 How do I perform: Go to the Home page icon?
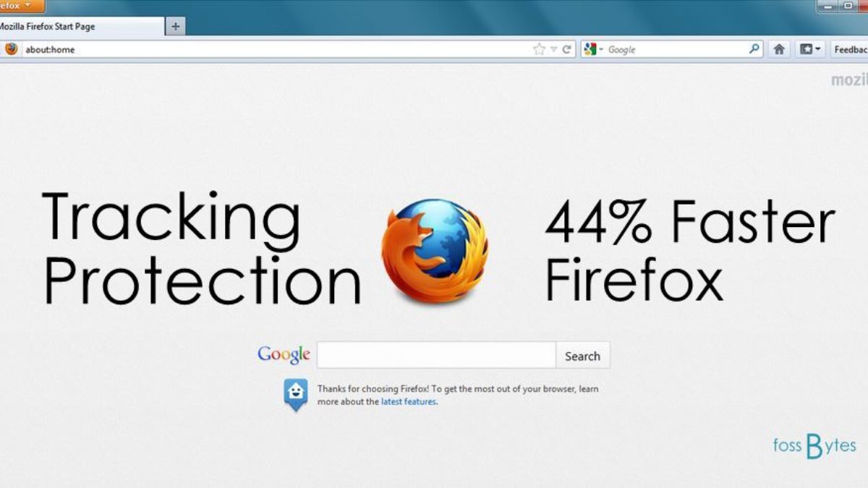click(779, 49)
